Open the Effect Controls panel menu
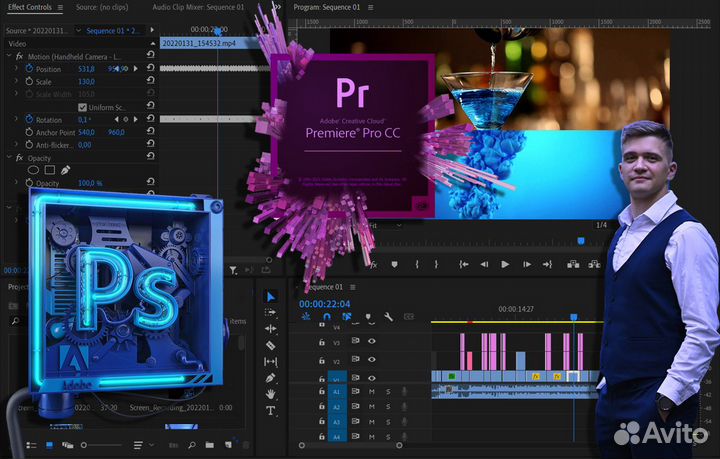The image size is (720, 459). 59,8
